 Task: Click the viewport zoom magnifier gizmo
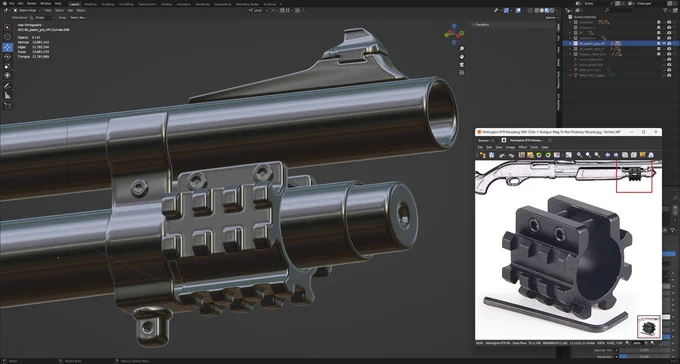pyautogui.click(x=461, y=49)
